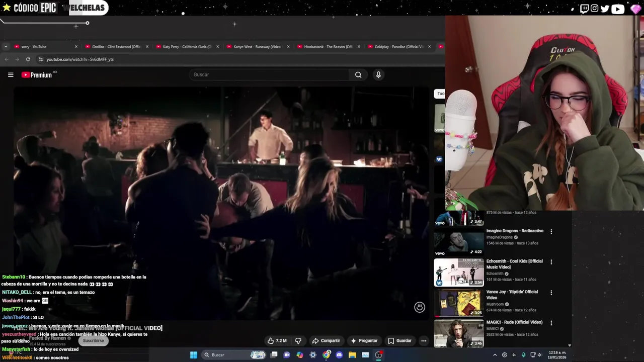Open the YouTube hamburger guide menu

[x=11, y=75]
